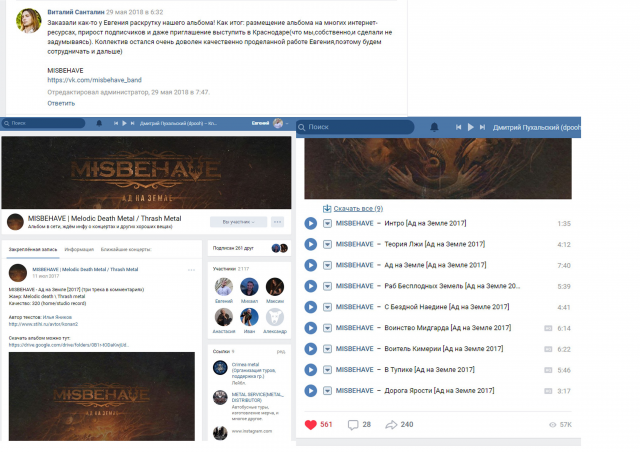This screenshot has height=452, width=640.
Task: Play Раб Бесплодных Земель track
Action: point(311,286)
